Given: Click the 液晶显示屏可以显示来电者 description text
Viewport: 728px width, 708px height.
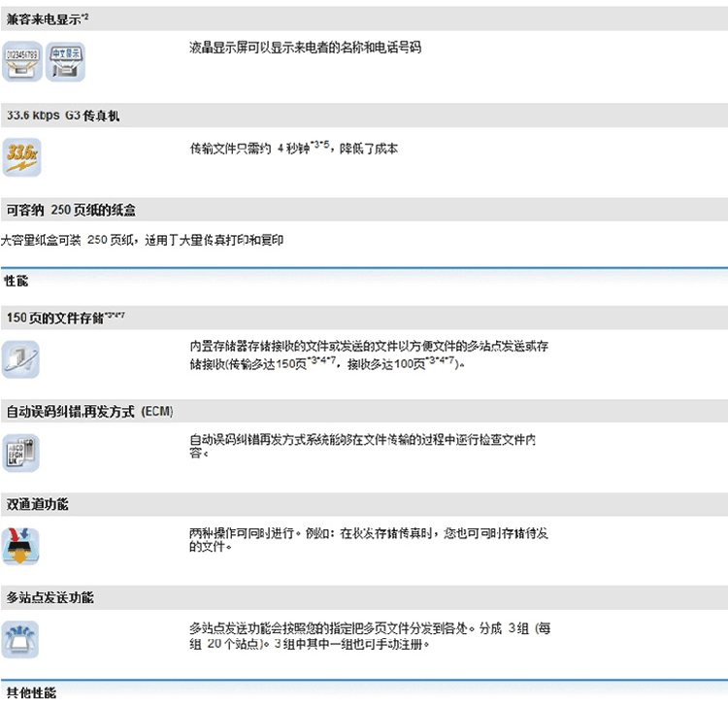Looking at the screenshot, I should click(305, 48).
